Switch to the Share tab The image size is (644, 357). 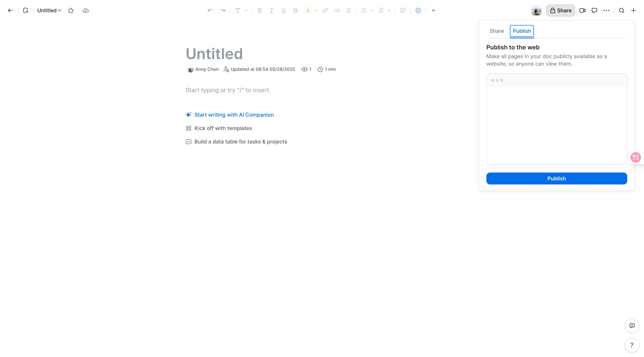496,31
